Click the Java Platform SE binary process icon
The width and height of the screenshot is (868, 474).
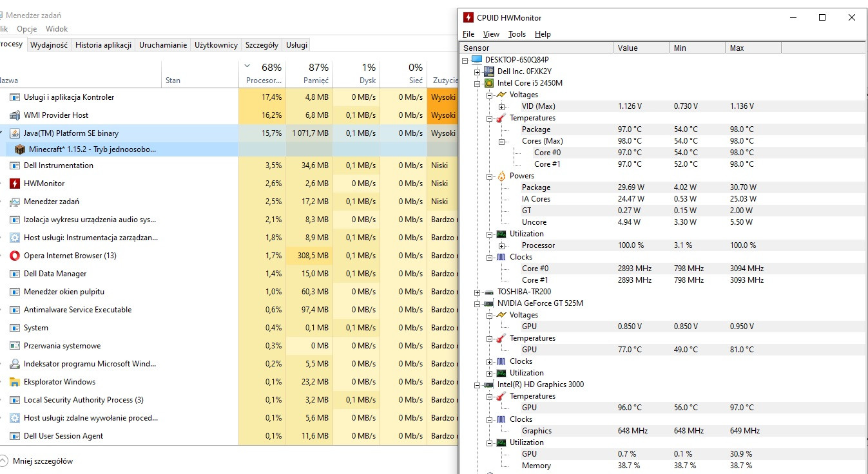tap(15, 133)
